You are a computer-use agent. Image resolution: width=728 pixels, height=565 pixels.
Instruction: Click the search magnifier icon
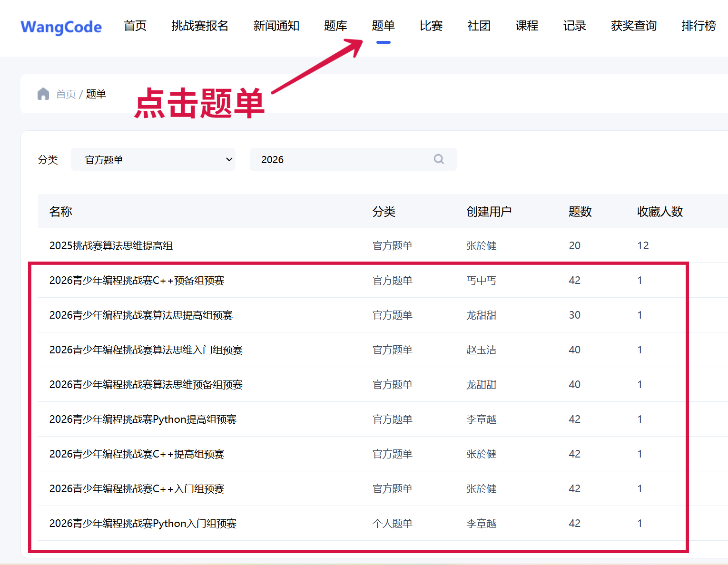(439, 159)
